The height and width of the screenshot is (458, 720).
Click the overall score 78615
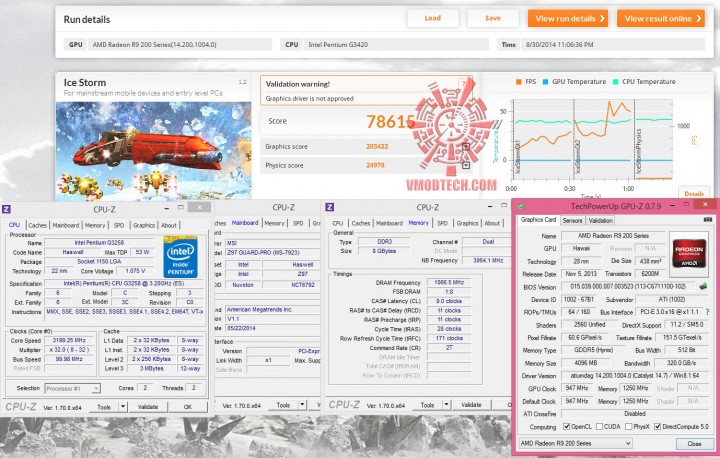coord(390,121)
